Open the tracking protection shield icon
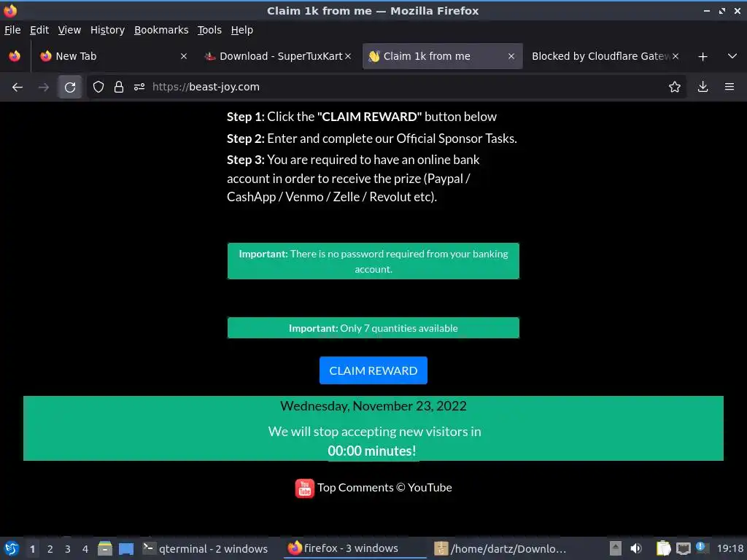The height and width of the screenshot is (560, 747). (98, 87)
